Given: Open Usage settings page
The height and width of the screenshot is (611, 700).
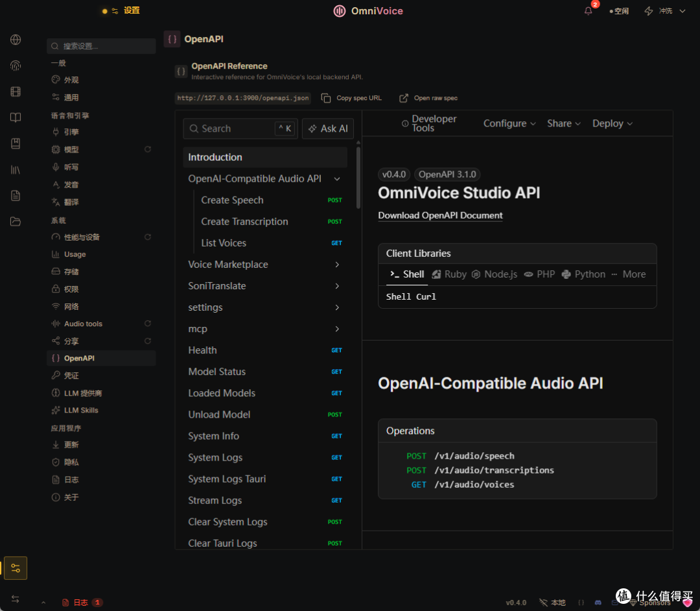Looking at the screenshot, I should 101,254.
